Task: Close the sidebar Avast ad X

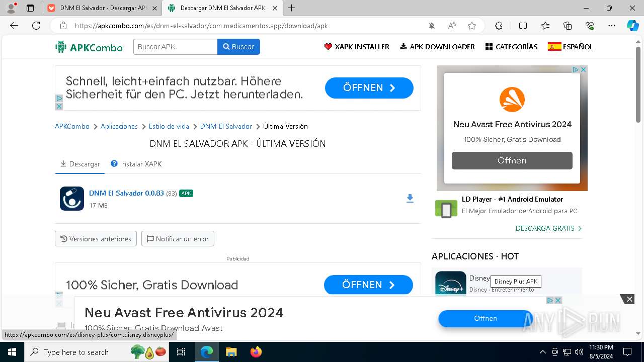Action: pos(584,69)
